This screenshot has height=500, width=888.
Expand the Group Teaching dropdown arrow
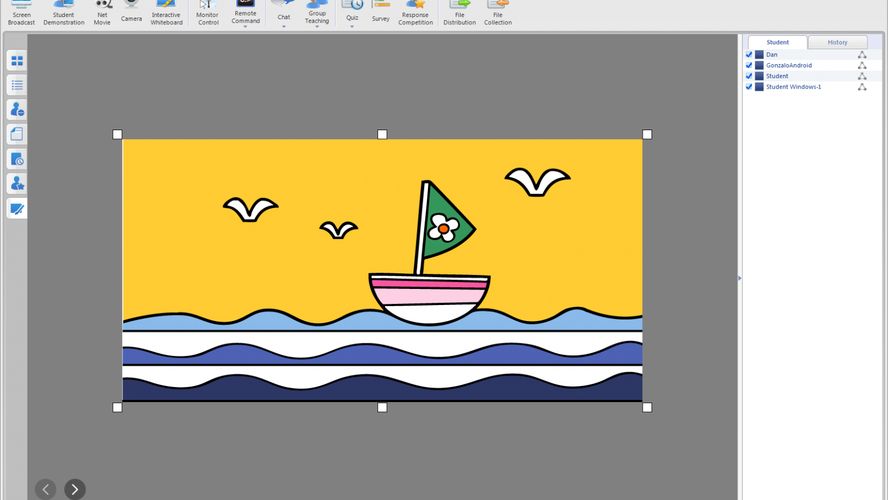click(317, 27)
